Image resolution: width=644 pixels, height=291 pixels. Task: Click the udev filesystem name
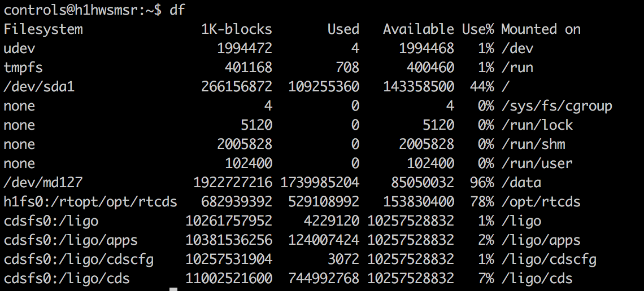(19, 48)
